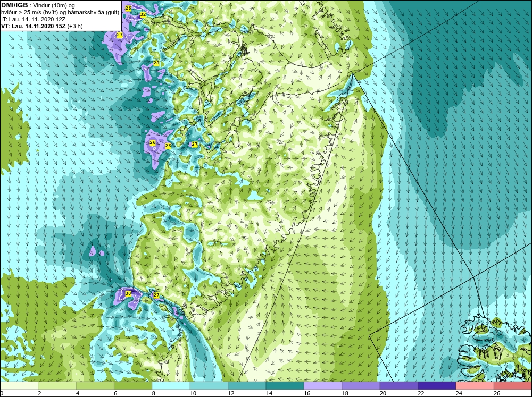Pick the 24–26 salmon pink legend swatch
This screenshot has height=397, width=532.
(475, 385)
